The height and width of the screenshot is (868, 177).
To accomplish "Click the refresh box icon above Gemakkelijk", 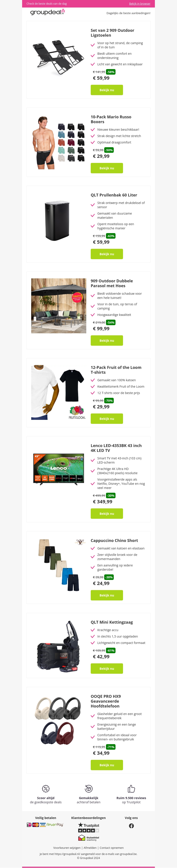I will (88, 789).
